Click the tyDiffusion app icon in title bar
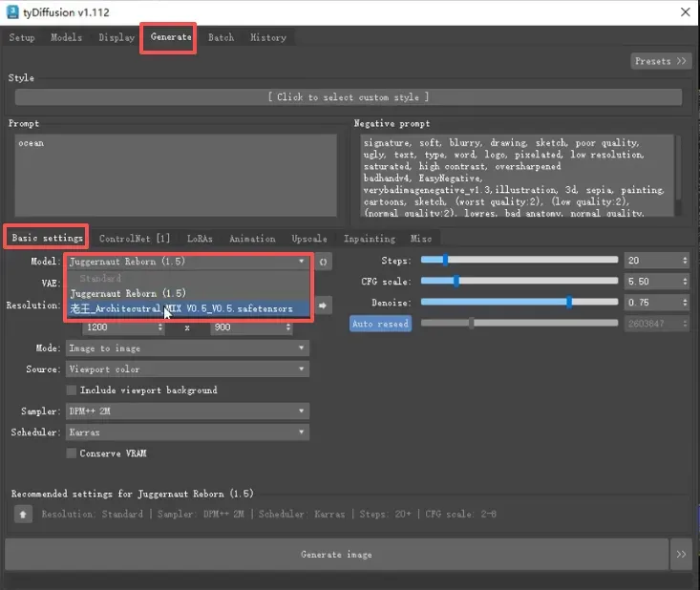 12,12
